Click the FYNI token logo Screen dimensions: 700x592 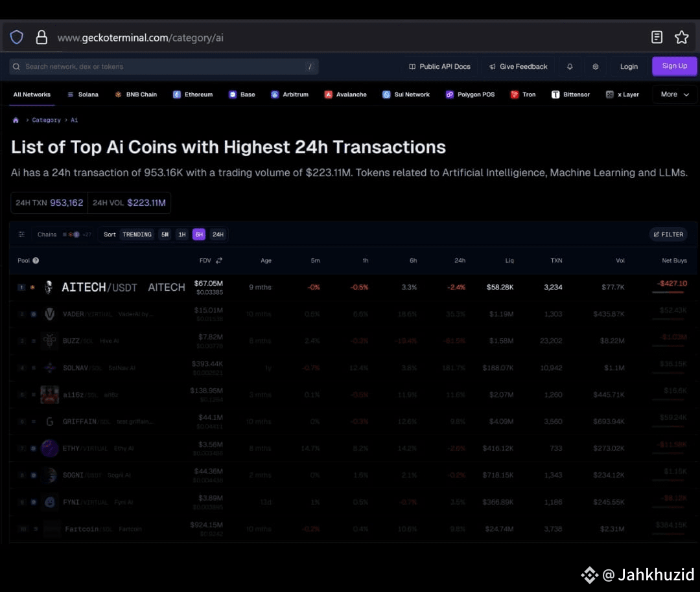tap(49, 502)
